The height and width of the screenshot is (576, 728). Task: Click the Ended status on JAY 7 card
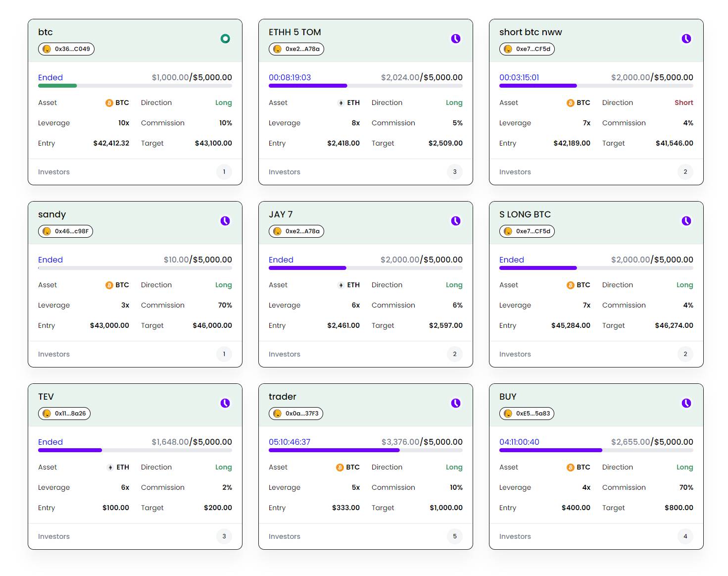tap(281, 260)
